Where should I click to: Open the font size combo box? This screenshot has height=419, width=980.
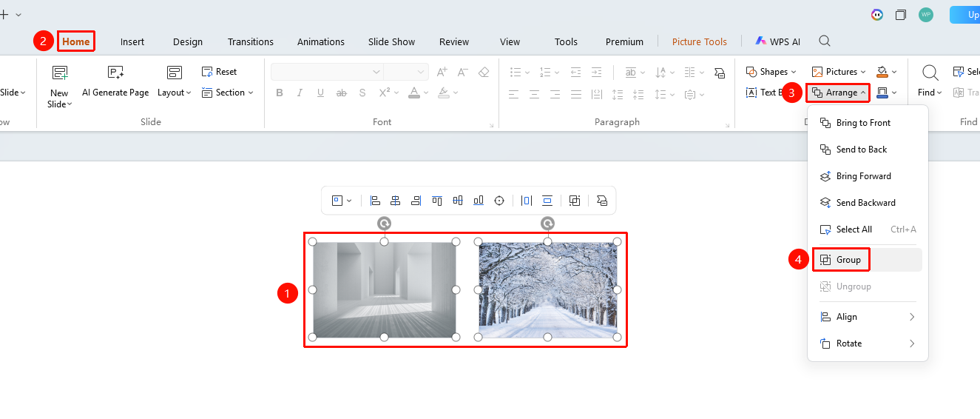pos(406,72)
